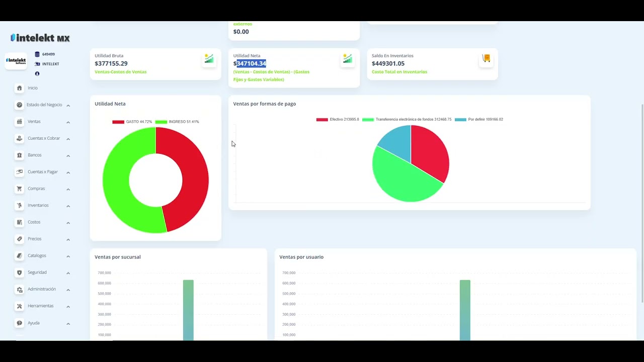Image resolution: width=644 pixels, height=362 pixels.
Task: Click the Inicio home icon
Action: [19, 88]
